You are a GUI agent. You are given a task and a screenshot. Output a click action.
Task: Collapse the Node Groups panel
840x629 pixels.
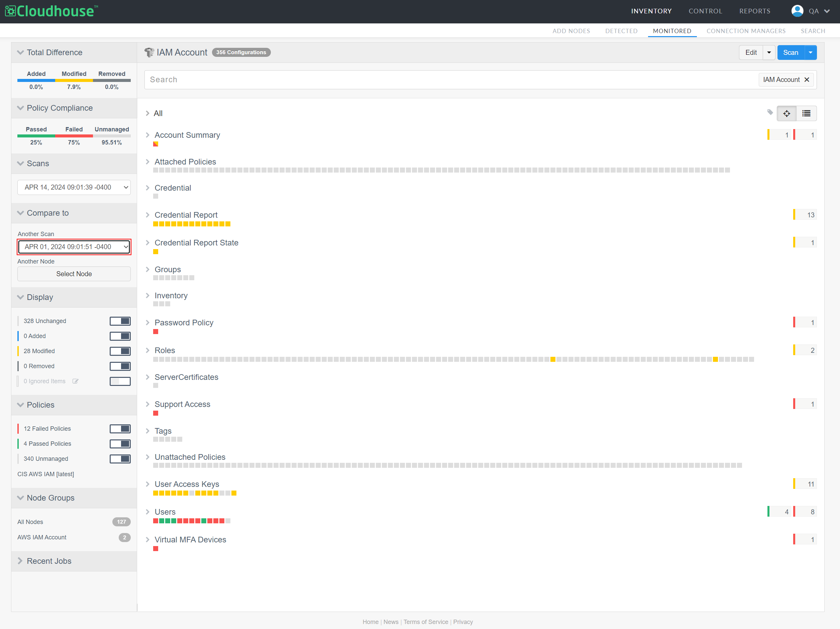tap(20, 498)
